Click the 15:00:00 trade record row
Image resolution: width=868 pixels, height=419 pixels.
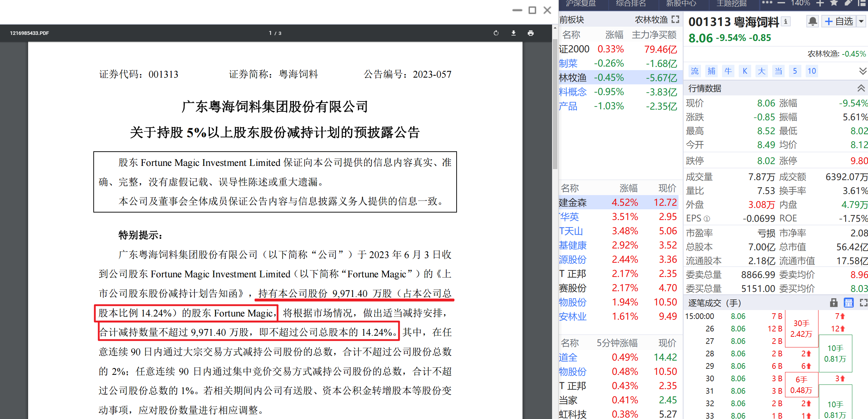pyautogui.click(x=734, y=316)
